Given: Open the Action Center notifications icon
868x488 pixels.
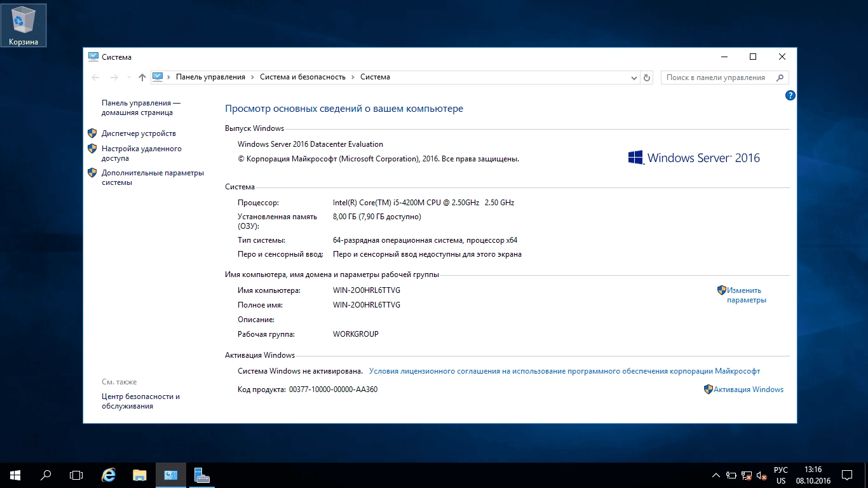Looking at the screenshot, I should (x=847, y=475).
